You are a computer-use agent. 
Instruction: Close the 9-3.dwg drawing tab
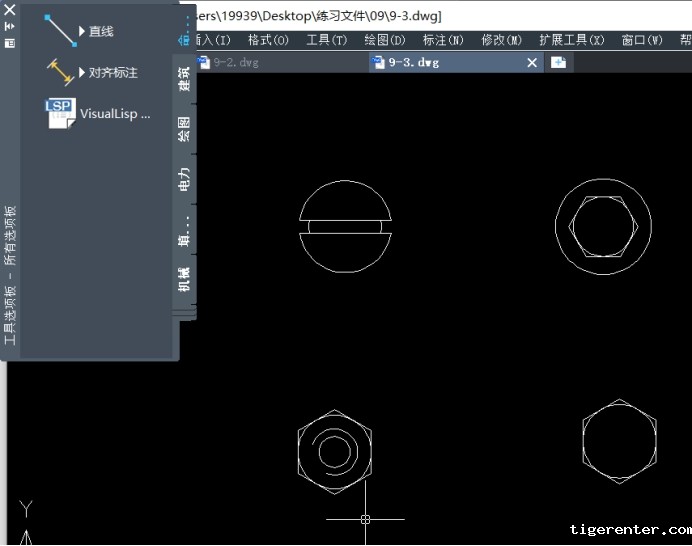pyautogui.click(x=533, y=62)
